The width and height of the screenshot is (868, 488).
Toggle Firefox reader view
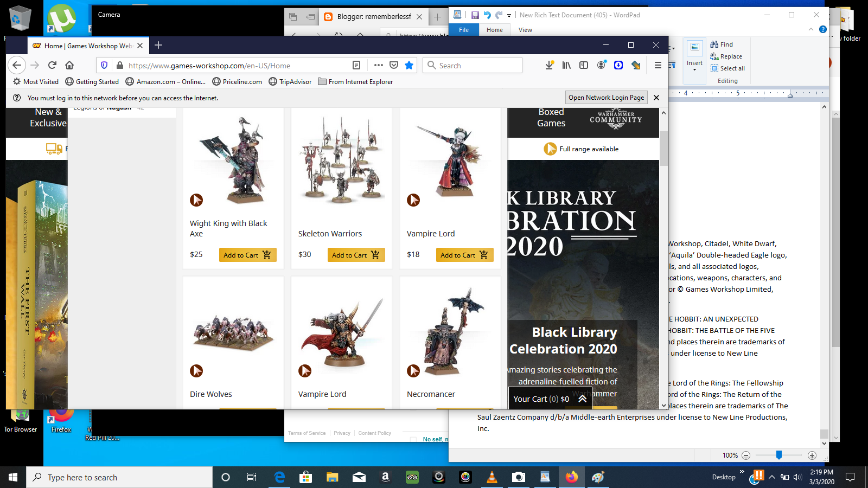[356, 65]
